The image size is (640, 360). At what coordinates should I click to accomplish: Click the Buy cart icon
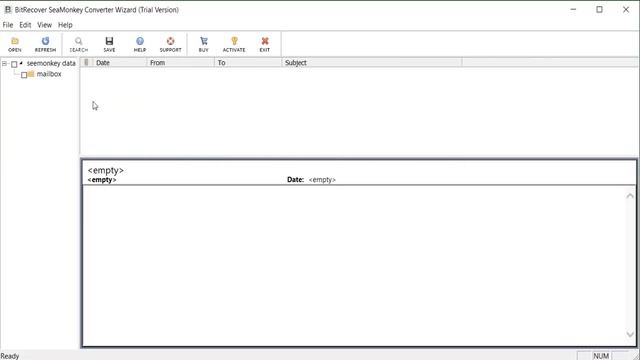click(203, 44)
